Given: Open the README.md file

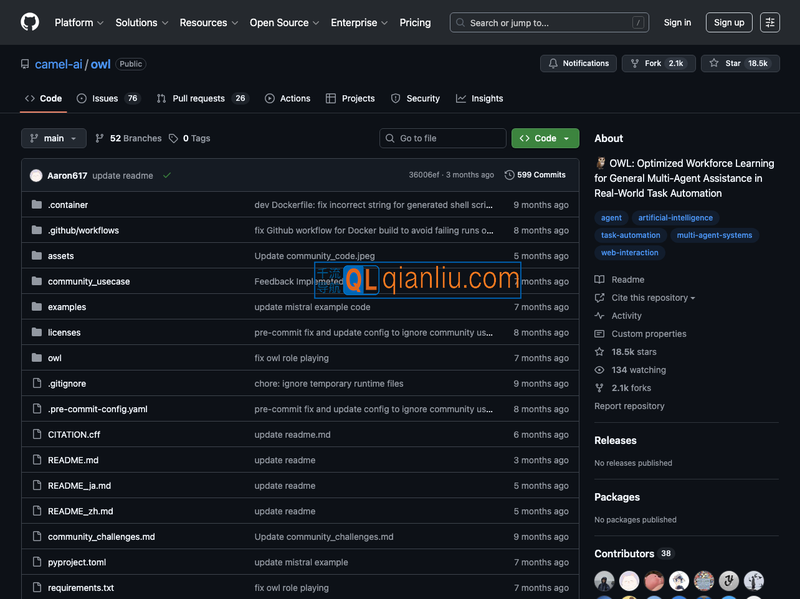Looking at the screenshot, I should [73, 460].
